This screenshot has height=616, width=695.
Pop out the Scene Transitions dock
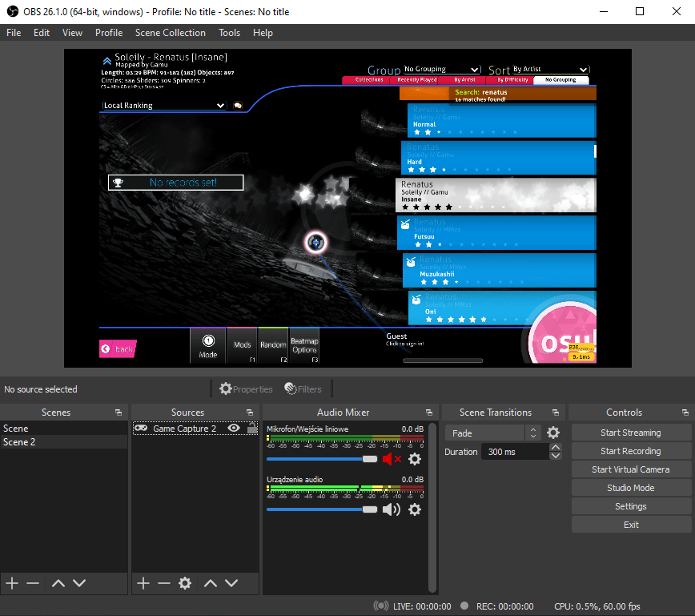pyautogui.click(x=556, y=413)
